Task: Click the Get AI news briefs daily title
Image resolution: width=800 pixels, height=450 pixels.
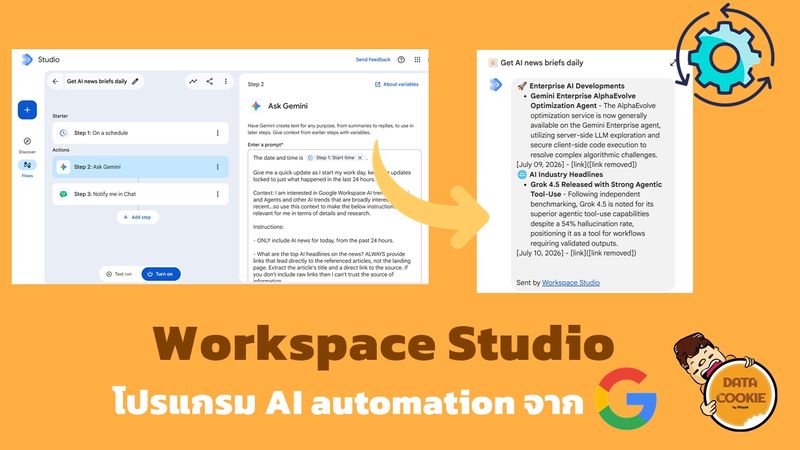Action: click(x=97, y=81)
